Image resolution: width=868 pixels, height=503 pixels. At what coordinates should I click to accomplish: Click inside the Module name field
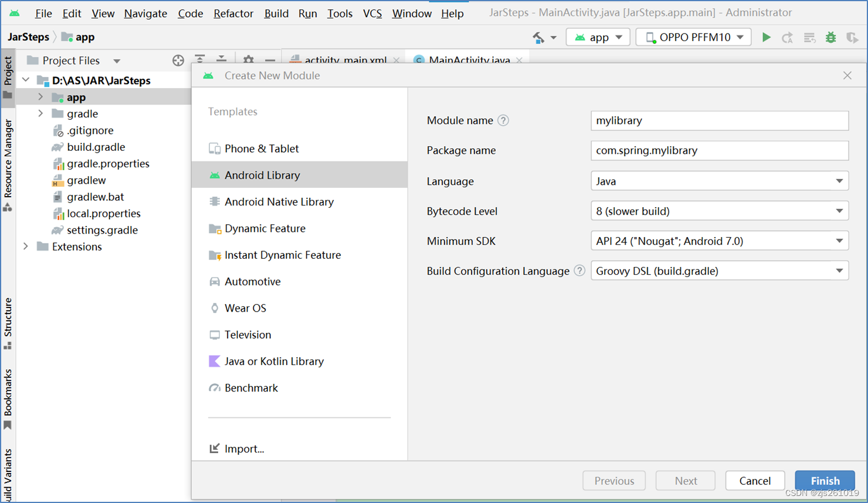[x=720, y=120]
